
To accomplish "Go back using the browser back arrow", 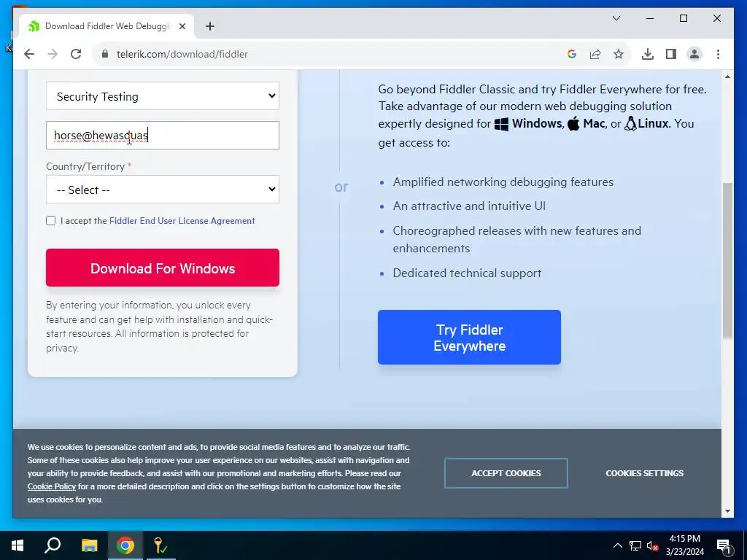I will coord(29,54).
